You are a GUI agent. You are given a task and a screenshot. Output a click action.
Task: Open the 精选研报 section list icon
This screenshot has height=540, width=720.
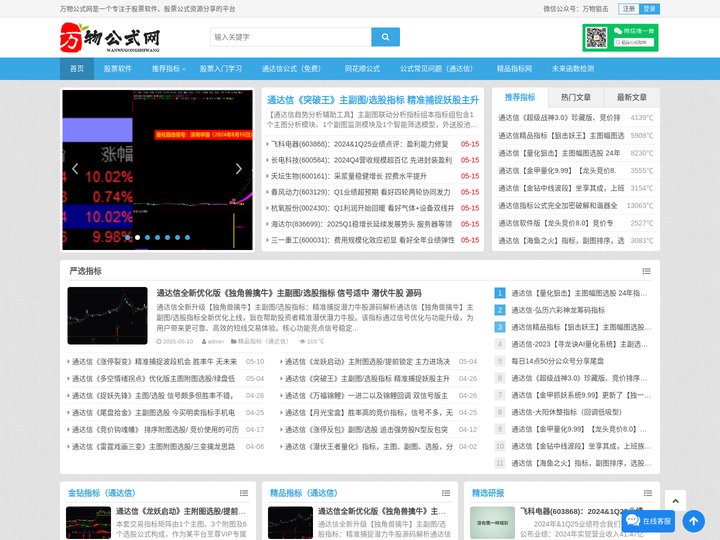point(647,493)
